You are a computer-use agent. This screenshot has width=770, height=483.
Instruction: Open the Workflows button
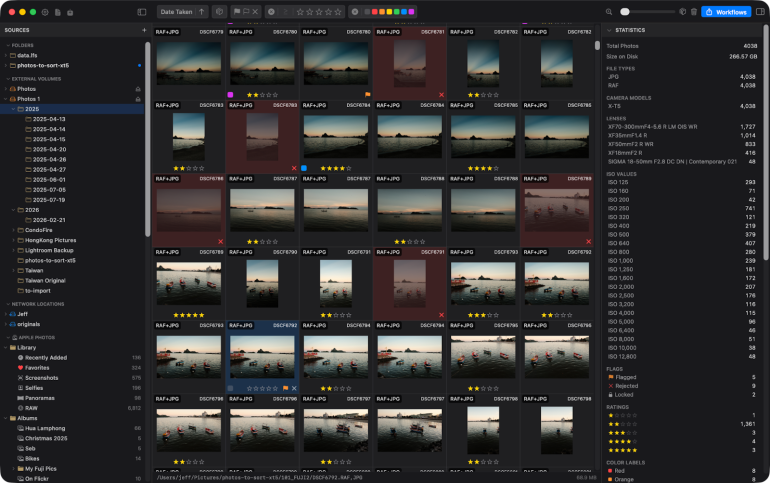726,12
